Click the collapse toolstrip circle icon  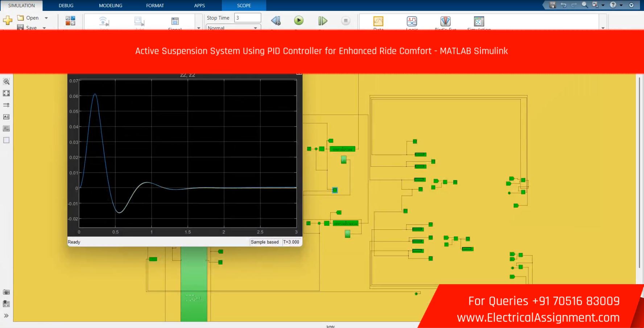click(631, 5)
